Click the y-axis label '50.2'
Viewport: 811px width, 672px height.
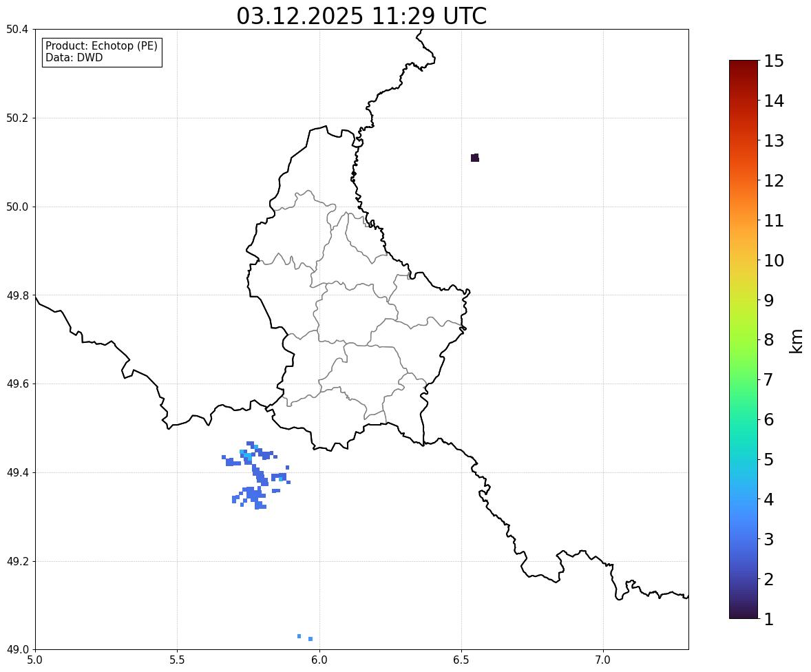[x=17, y=118]
